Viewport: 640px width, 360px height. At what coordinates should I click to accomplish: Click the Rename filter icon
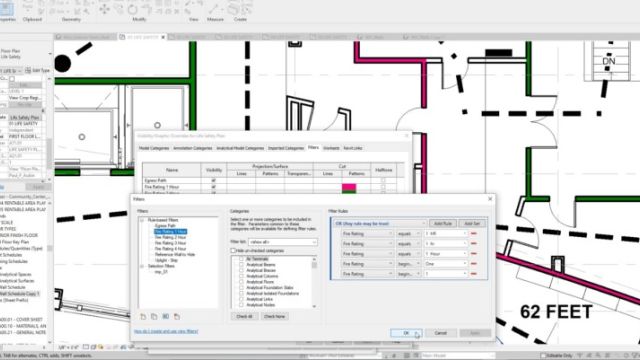click(x=165, y=316)
